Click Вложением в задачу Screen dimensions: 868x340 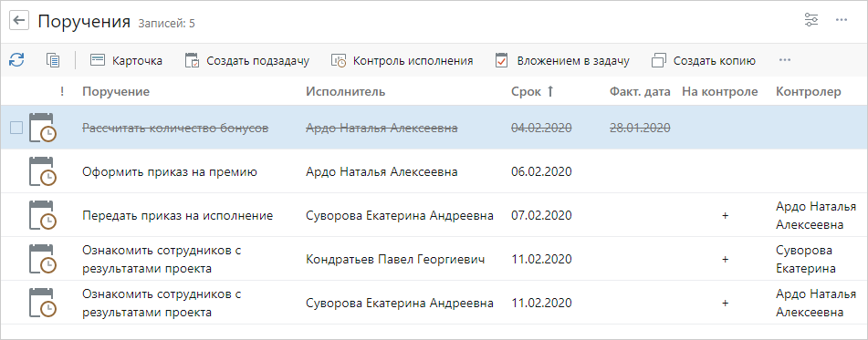coord(562,60)
